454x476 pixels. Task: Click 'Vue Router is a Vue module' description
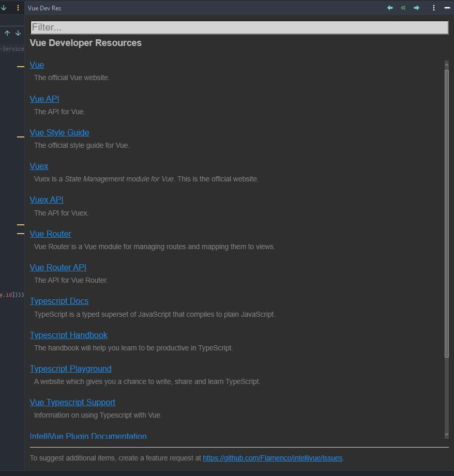click(155, 247)
